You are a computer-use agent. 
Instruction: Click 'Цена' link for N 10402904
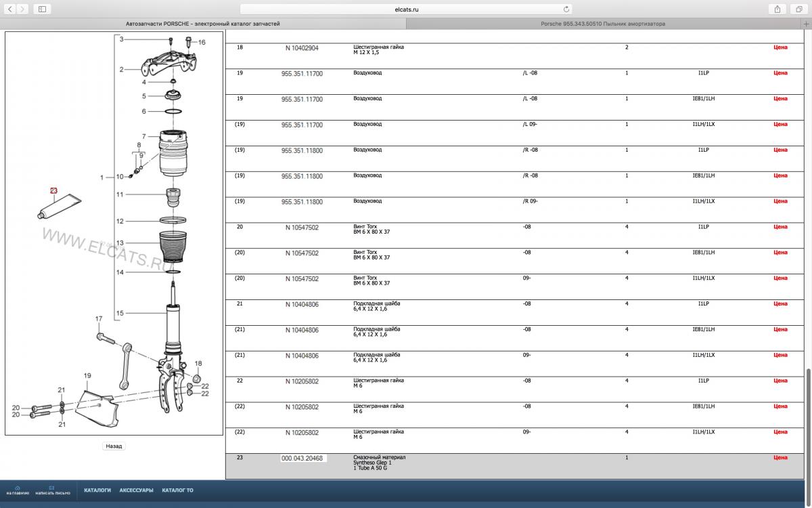click(x=780, y=47)
